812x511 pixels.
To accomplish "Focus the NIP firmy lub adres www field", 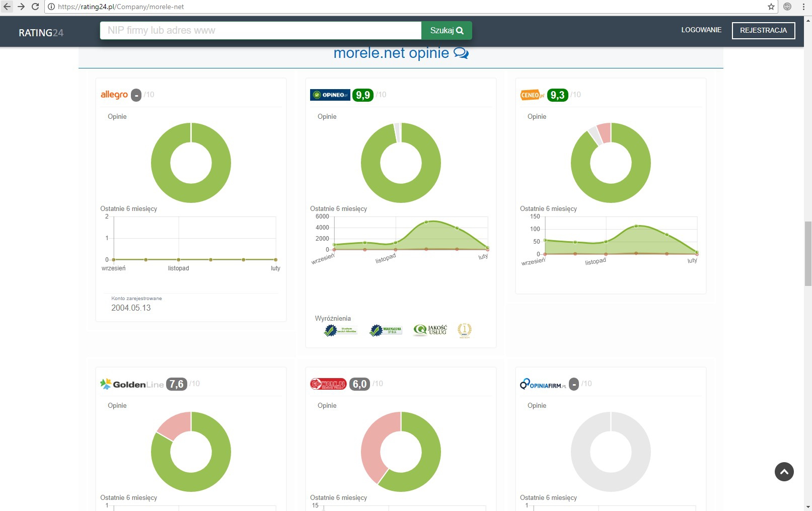I will point(261,30).
